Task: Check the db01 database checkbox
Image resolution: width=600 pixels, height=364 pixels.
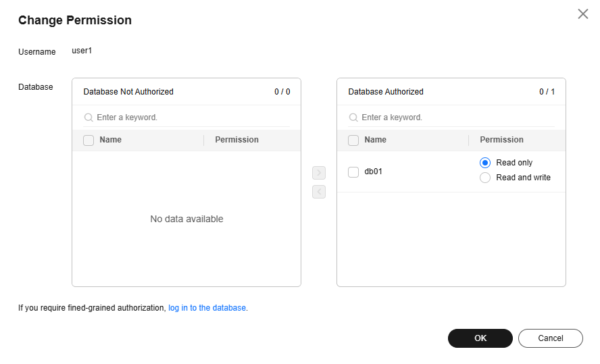Action: [x=353, y=172]
